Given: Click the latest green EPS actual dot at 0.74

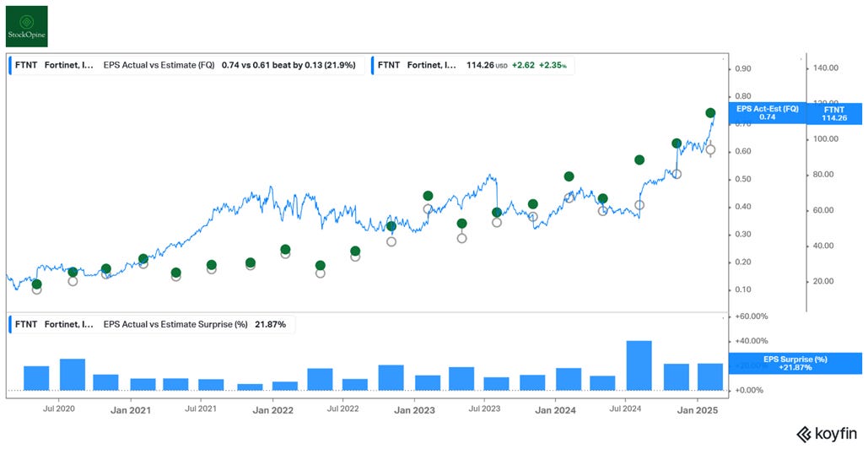Looking at the screenshot, I should click(710, 113).
